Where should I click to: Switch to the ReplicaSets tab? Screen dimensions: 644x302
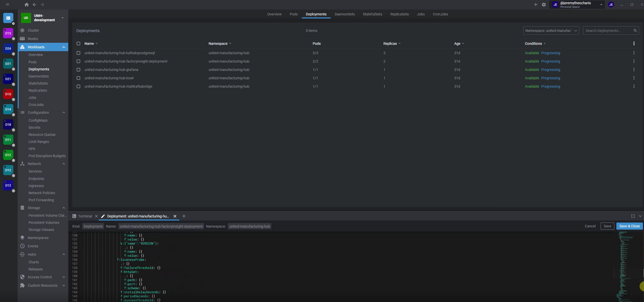[399, 14]
